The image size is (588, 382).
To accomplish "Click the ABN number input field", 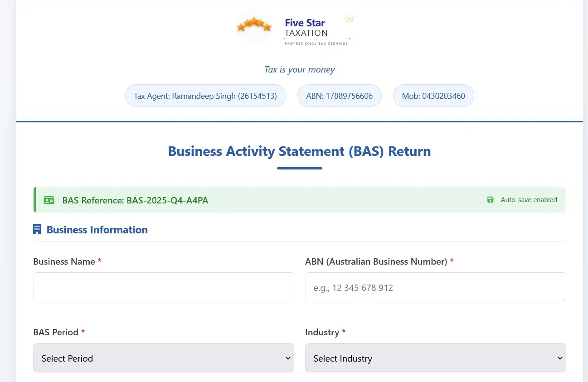I will click(435, 286).
